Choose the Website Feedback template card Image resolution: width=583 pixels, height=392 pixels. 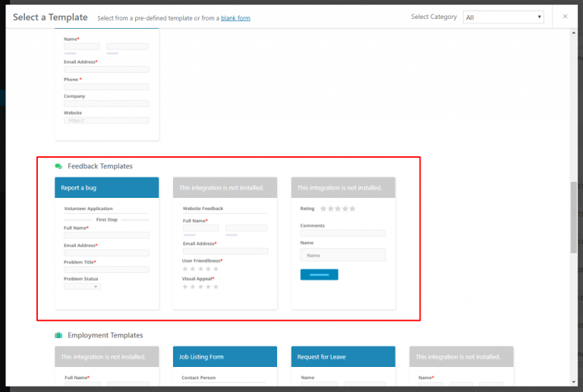[225, 243]
